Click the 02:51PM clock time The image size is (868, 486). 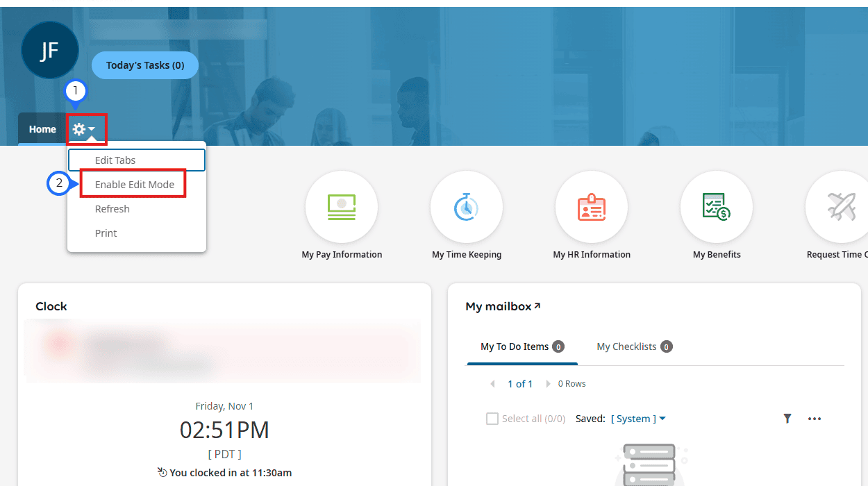coord(224,430)
